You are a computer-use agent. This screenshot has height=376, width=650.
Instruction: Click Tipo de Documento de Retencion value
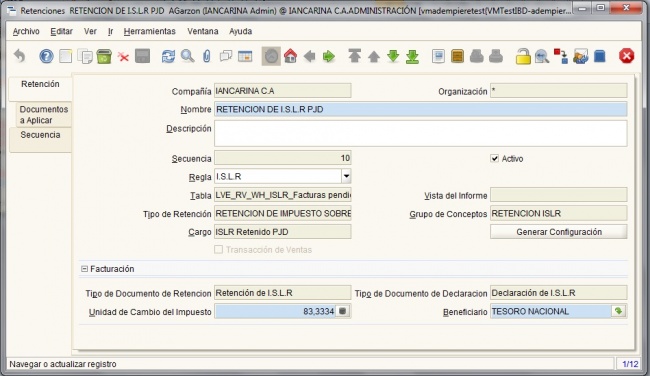click(283, 293)
